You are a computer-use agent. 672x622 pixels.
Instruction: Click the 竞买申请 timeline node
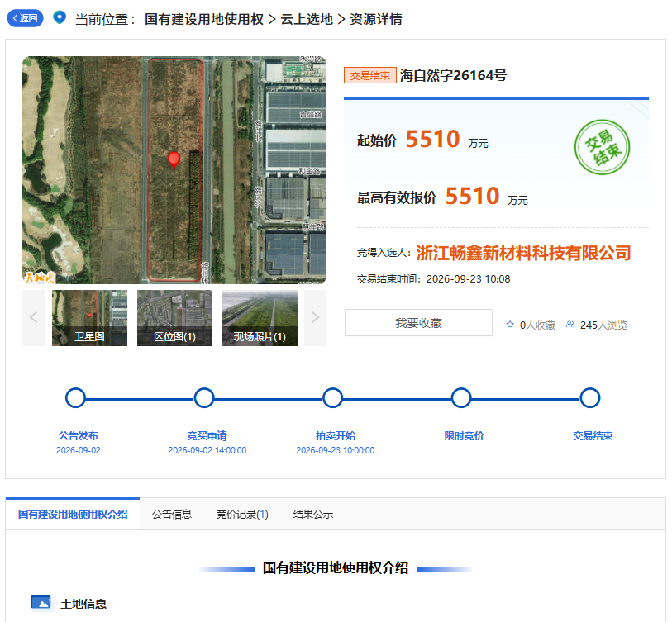pos(204,398)
